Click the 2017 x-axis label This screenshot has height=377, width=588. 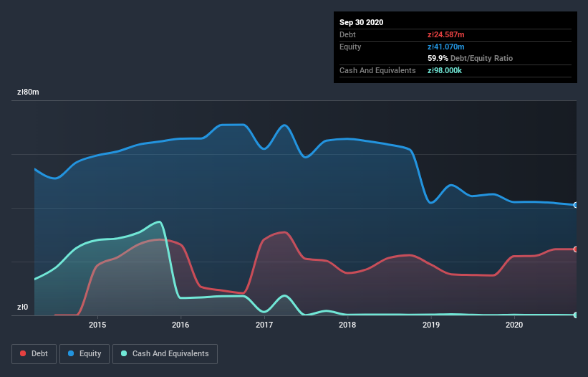264,325
